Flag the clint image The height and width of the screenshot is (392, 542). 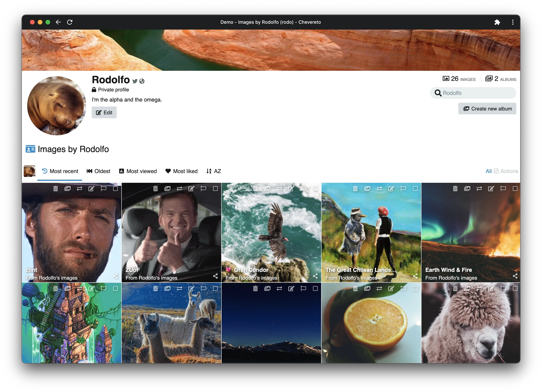[103, 189]
